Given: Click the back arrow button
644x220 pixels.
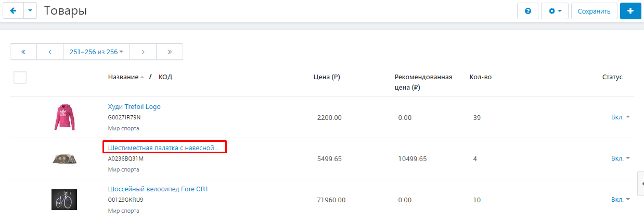Looking at the screenshot, I should [14, 10].
